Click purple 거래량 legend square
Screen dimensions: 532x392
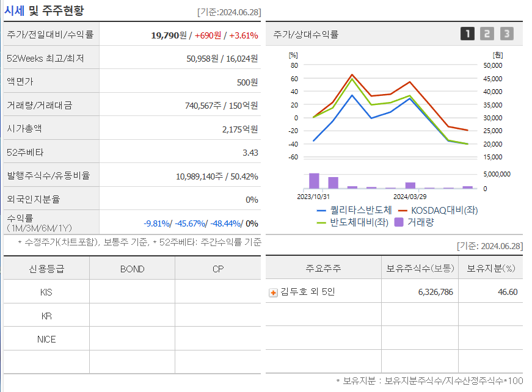click(x=399, y=222)
